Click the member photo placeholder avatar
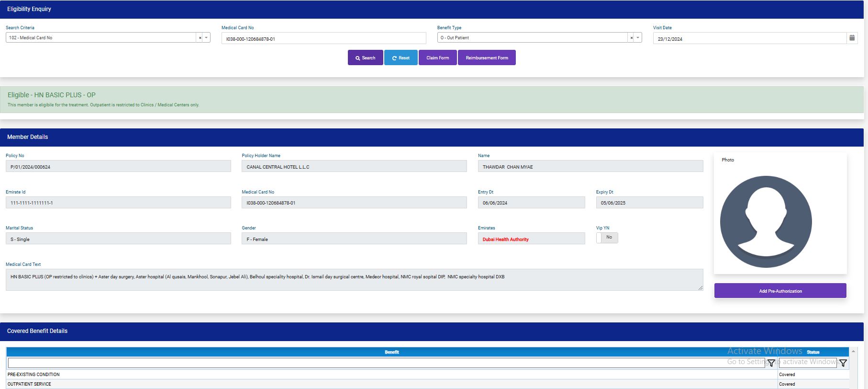The height and width of the screenshot is (389, 868). click(766, 221)
